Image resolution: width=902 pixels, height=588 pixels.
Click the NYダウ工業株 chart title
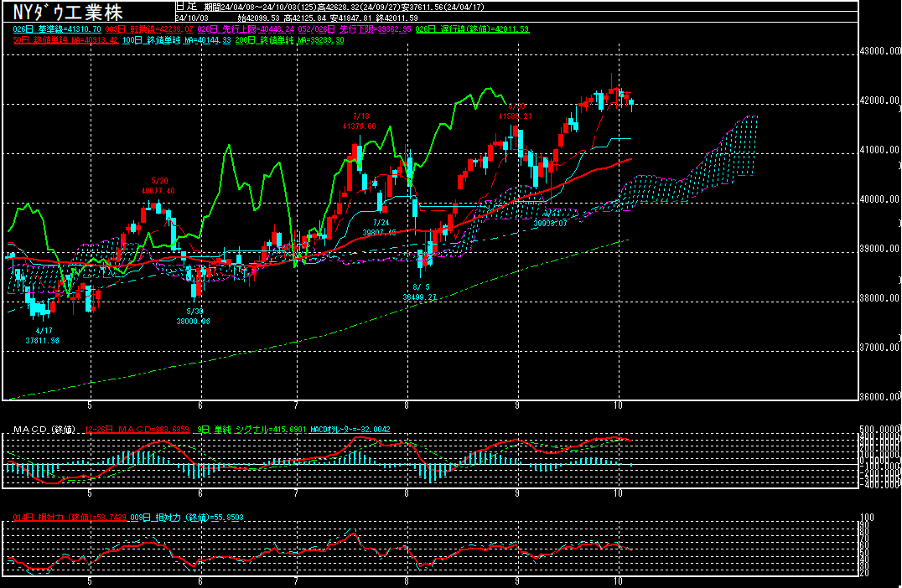point(68,12)
